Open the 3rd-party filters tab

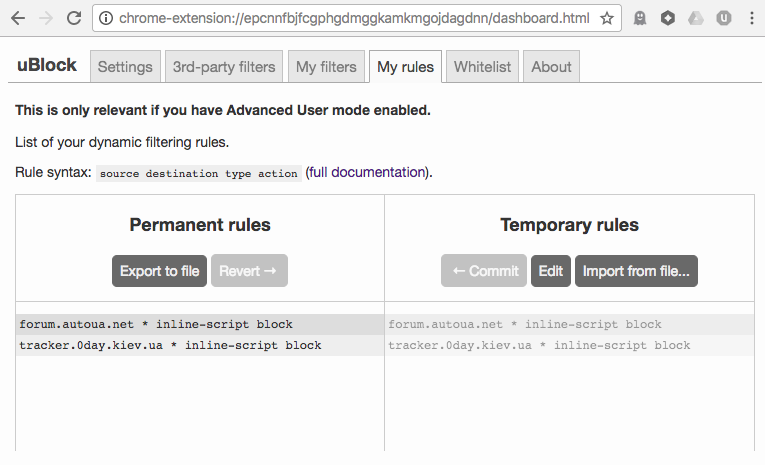coord(224,67)
